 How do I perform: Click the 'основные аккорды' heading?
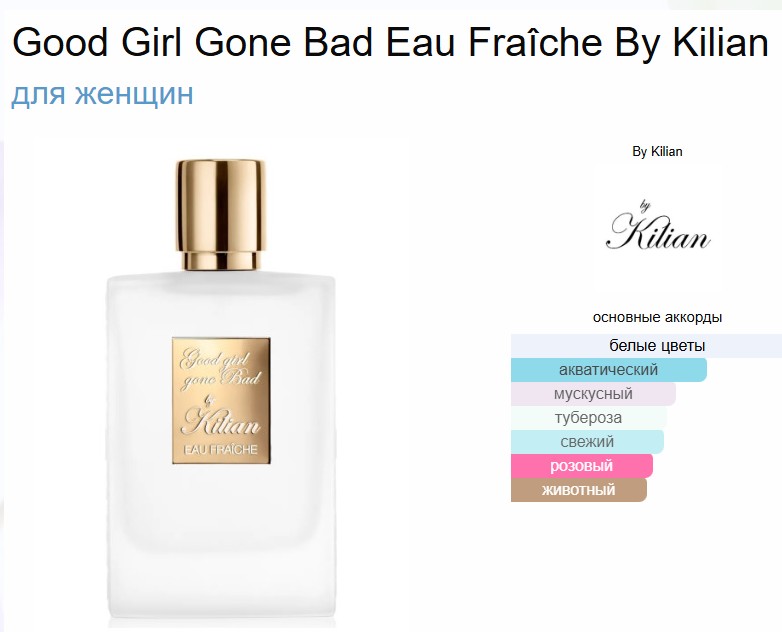click(657, 317)
